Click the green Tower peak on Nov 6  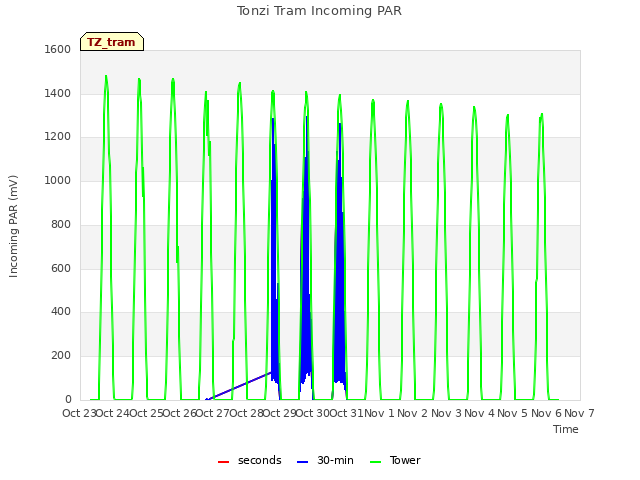542,115
